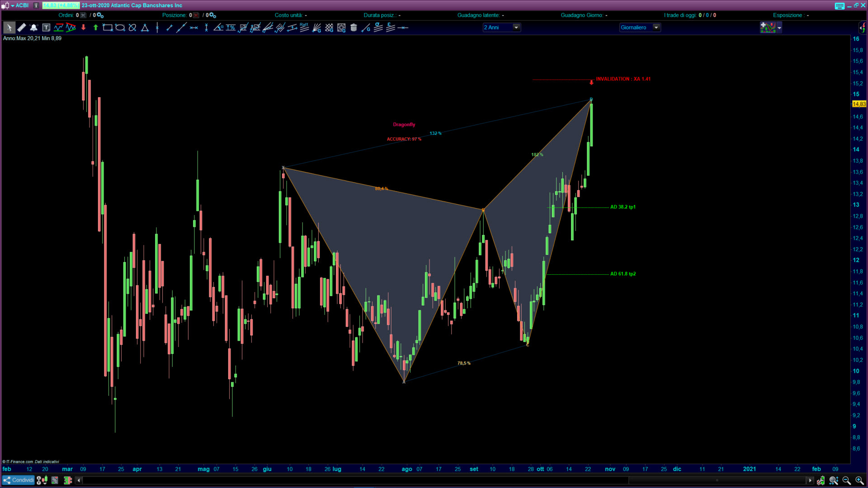Image resolution: width=868 pixels, height=488 pixels.
Task: Open the 2 Anni period dropdown
Action: [516, 28]
